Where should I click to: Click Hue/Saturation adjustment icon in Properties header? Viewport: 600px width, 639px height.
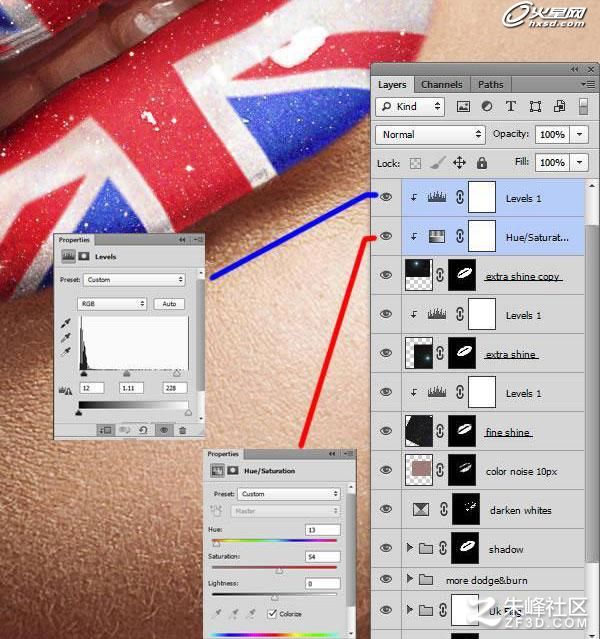(x=217, y=471)
